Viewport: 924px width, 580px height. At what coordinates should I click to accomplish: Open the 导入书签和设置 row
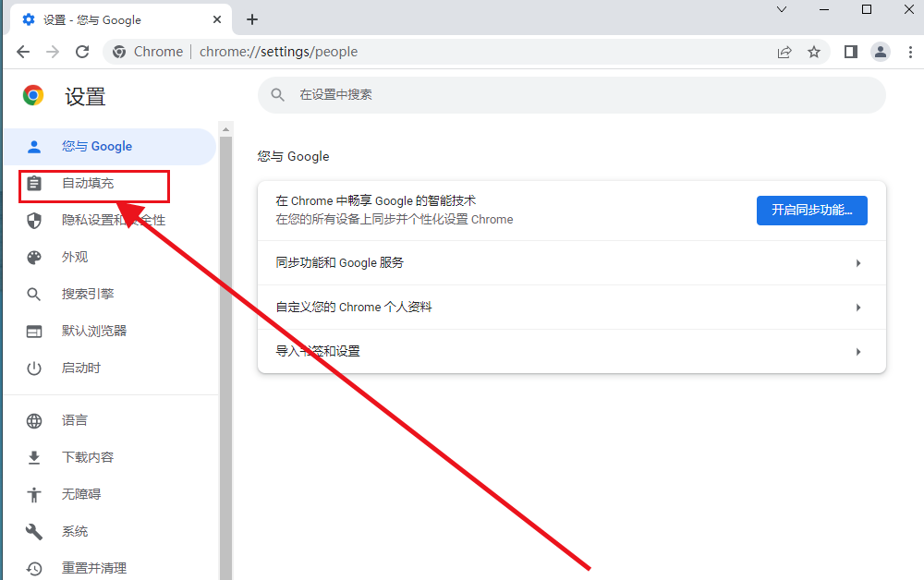572,352
